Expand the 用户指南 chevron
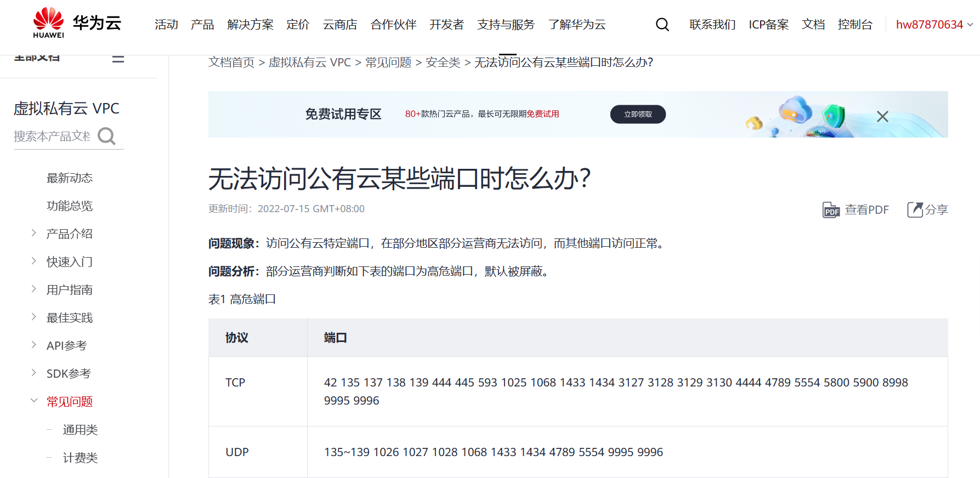Image resolution: width=980 pixels, height=478 pixels. (x=34, y=289)
